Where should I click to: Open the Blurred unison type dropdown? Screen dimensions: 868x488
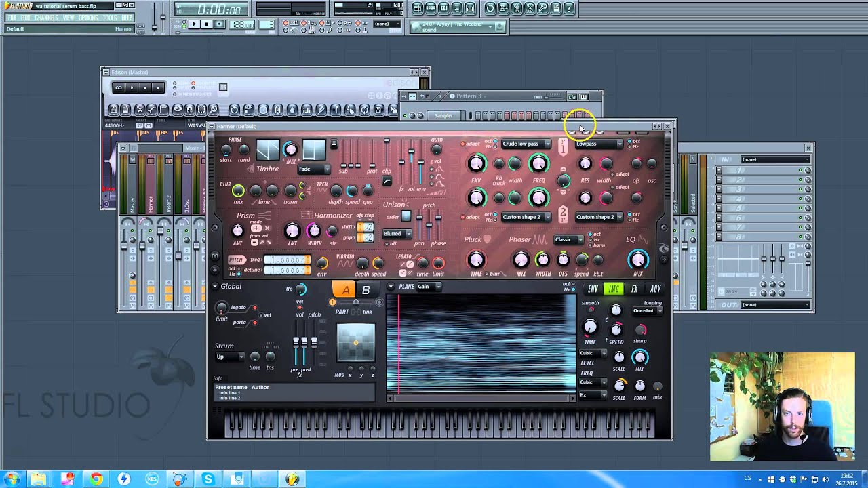tap(397, 233)
